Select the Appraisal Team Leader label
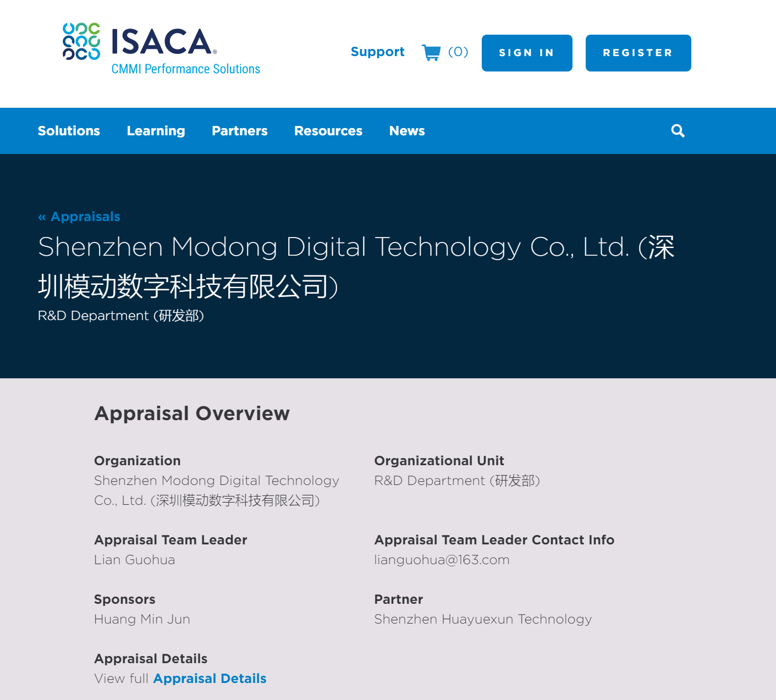This screenshot has height=700, width=776. [x=170, y=540]
